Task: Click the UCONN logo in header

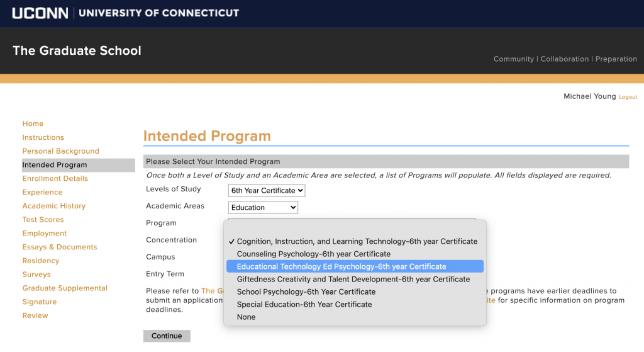Action: [x=40, y=13]
